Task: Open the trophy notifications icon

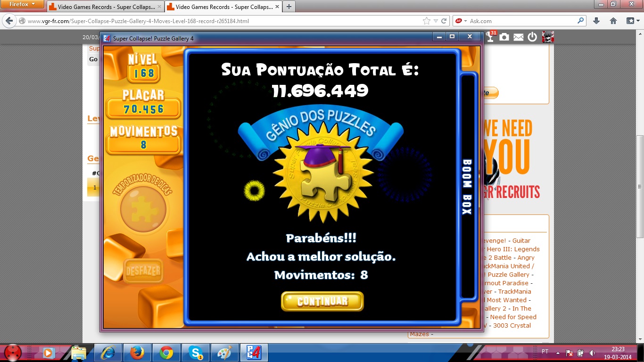Action: (x=491, y=37)
